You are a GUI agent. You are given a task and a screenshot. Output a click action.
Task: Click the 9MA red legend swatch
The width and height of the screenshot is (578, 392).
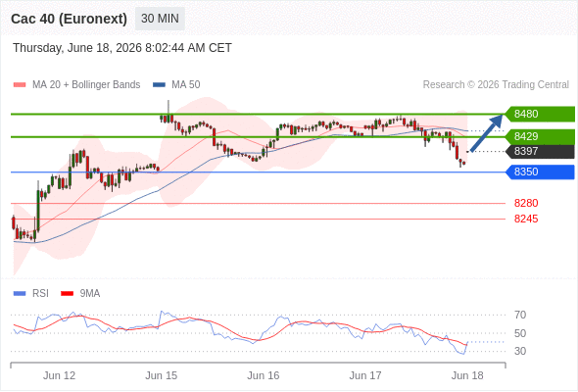[x=67, y=294]
